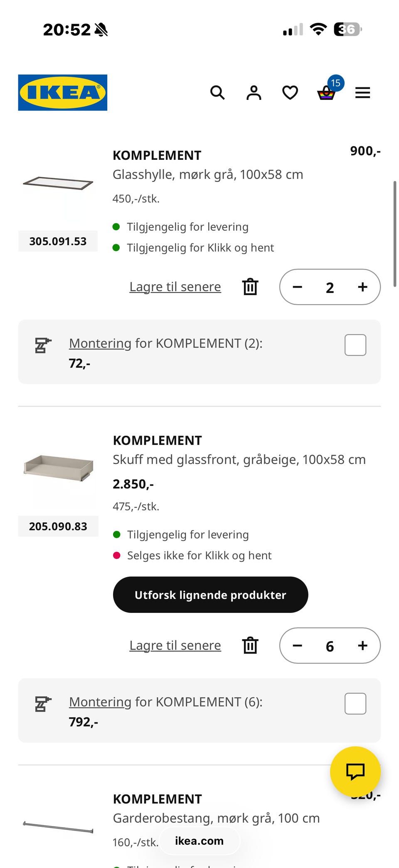The height and width of the screenshot is (868, 399).
Task: Decrease Glasshylle quantity with minus button
Action: (298, 287)
